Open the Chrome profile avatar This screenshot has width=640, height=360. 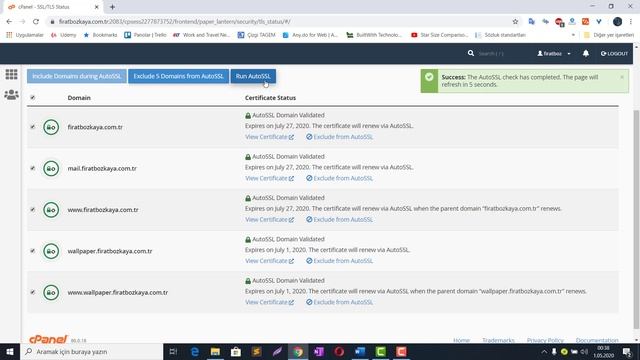pyautogui.click(x=618, y=22)
